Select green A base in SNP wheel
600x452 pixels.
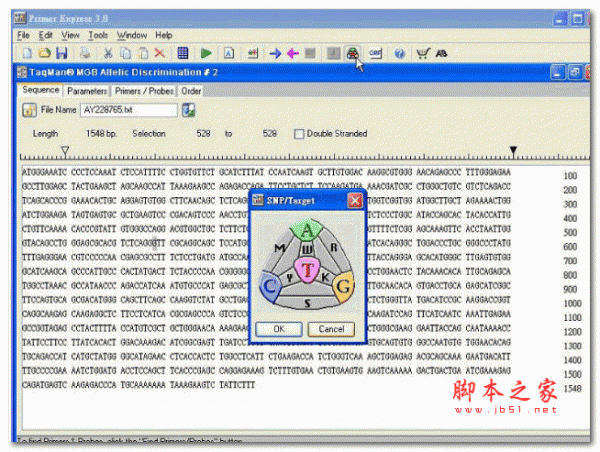click(x=307, y=231)
